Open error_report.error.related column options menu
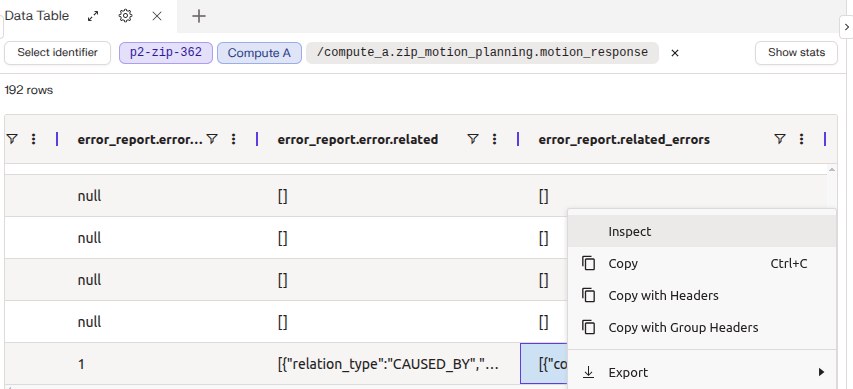 tap(495, 139)
